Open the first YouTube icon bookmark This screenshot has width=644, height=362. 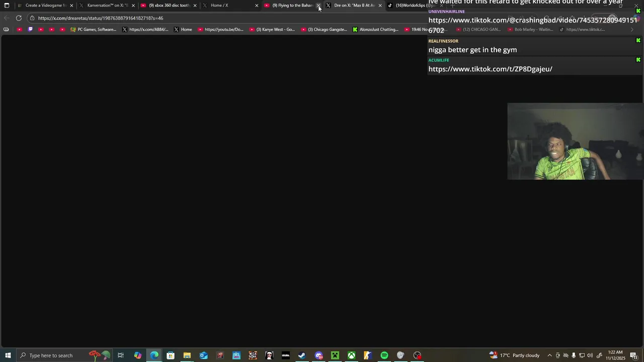click(20, 30)
